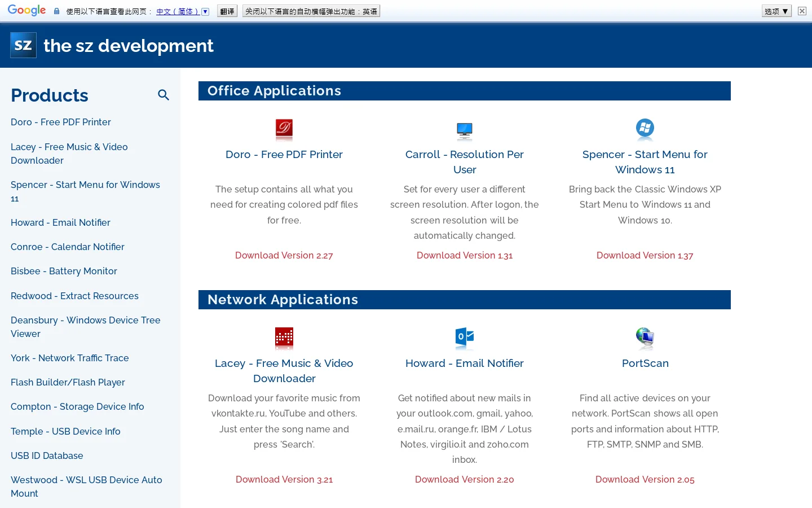Click the Doro PDF Printer red icon

pos(284,129)
